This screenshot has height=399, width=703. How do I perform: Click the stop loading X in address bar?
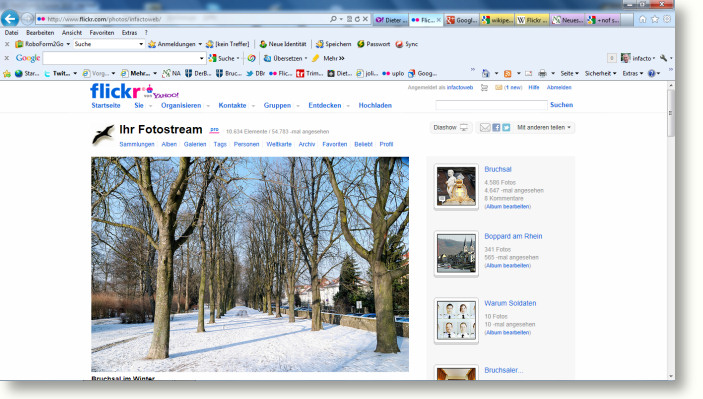click(365, 19)
